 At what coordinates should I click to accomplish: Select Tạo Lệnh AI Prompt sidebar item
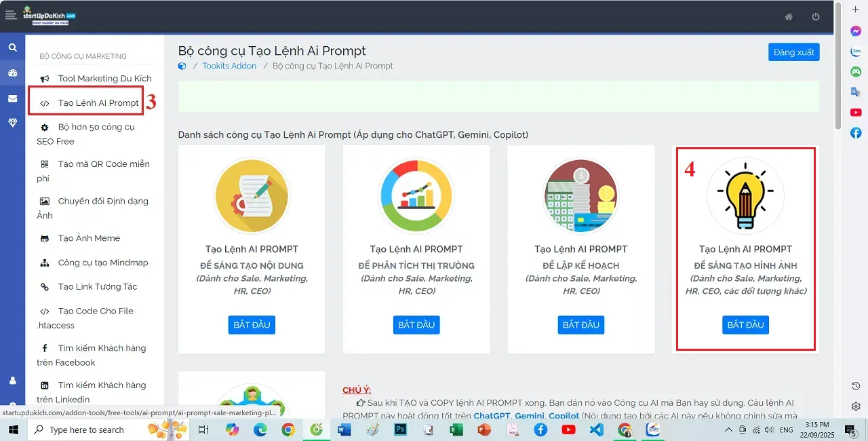click(98, 103)
